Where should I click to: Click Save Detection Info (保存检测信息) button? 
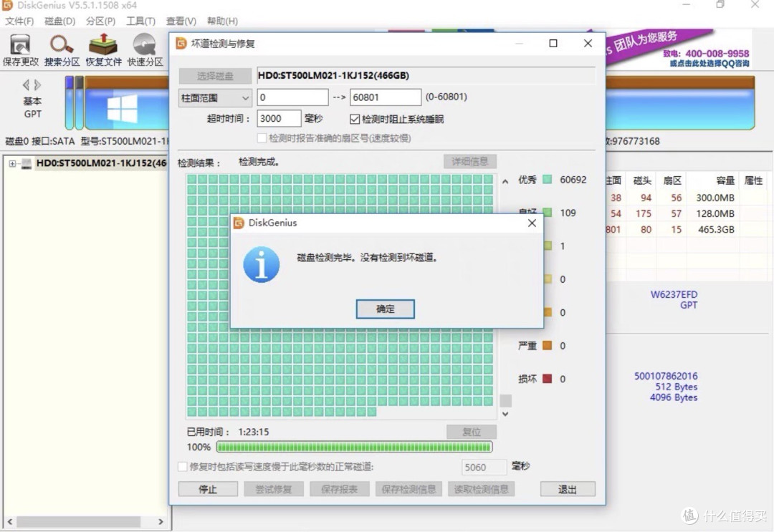(x=408, y=489)
